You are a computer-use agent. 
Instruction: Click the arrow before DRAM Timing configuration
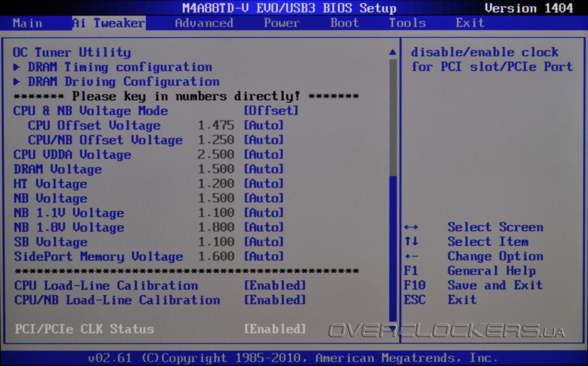tap(17, 67)
